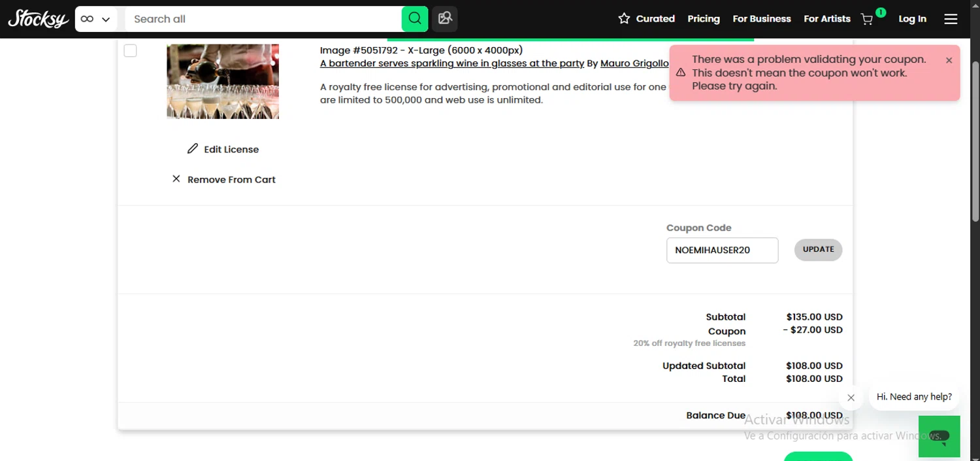Open the search by image icon
Viewport: 980px width, 461px height.
tap(445, 19)
